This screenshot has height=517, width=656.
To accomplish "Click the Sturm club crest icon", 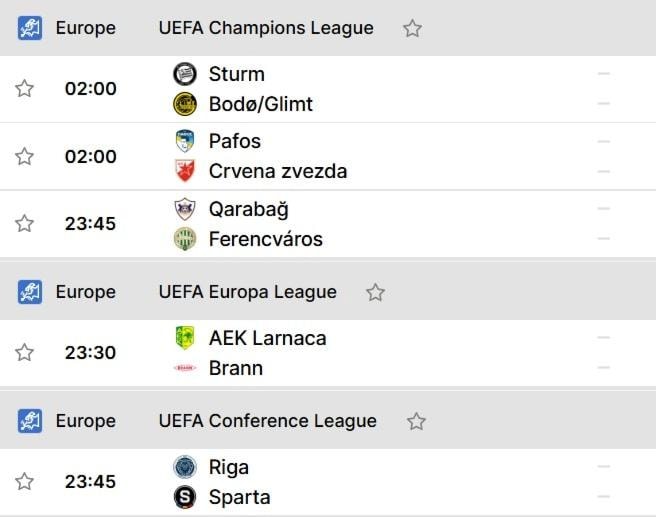I will tap(184, 74).
